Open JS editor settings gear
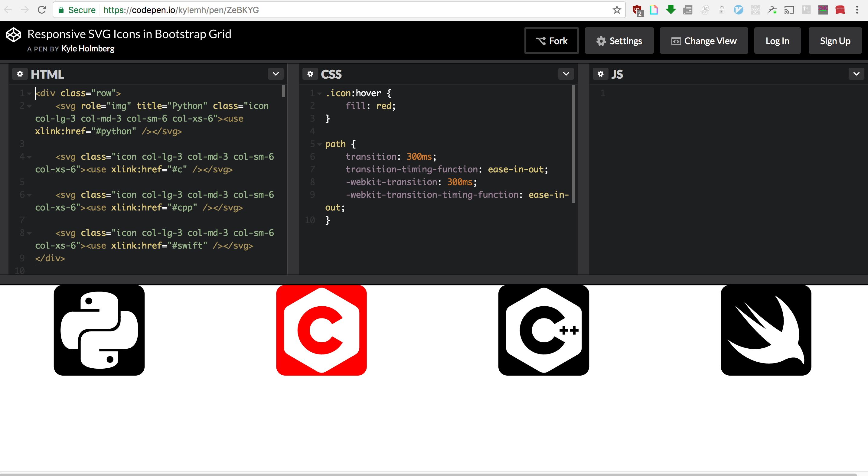868x476 pixels. [x=600, y=74]
